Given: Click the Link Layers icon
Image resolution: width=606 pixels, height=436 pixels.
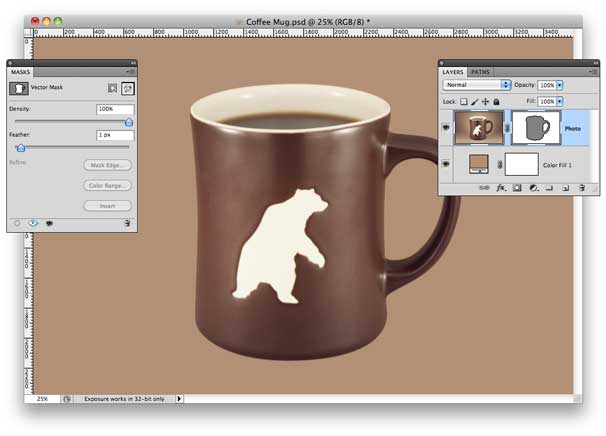Looking at the screenshot, I should click(x=484, y=188).
